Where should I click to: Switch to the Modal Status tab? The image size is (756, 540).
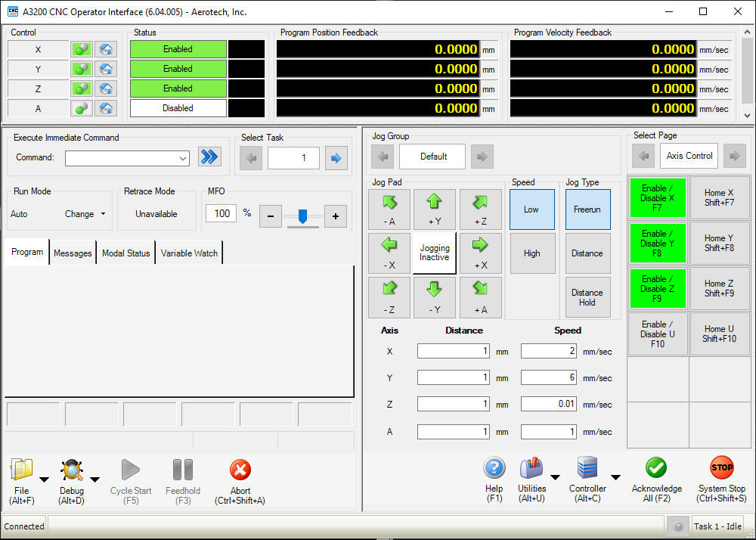pos(125,253)
